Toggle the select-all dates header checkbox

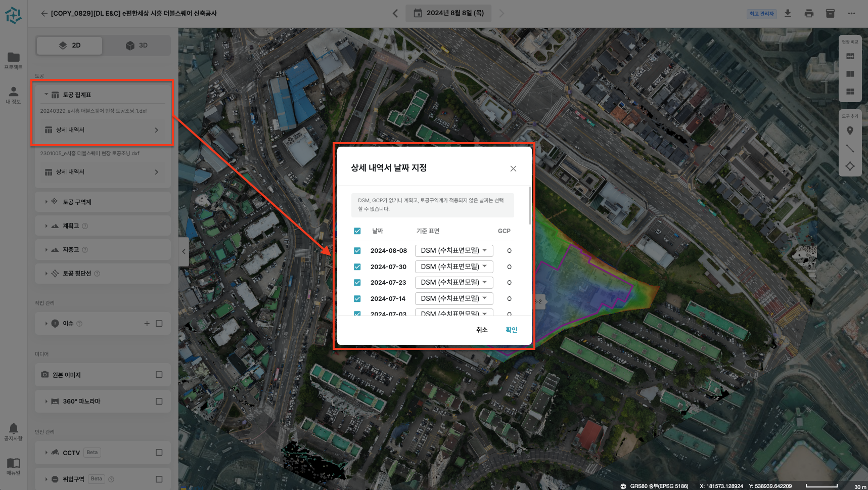coord(357,231)
